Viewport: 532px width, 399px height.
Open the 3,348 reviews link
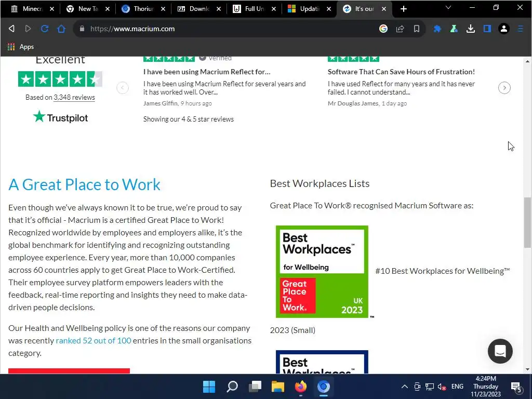[x=74, y=97]
